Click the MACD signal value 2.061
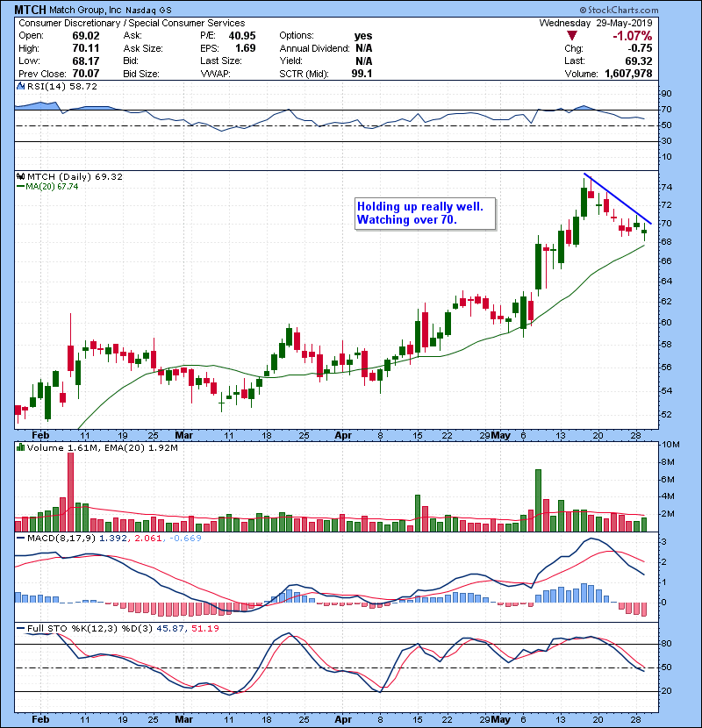Screen dimensions: 702x728 147,539
